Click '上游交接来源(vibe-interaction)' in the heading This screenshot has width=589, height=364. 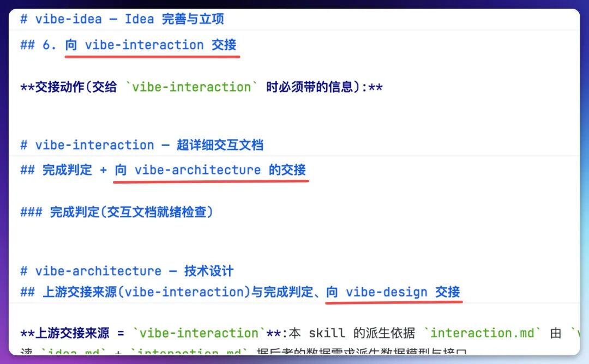pyautogui.click(x=147, y=292)
